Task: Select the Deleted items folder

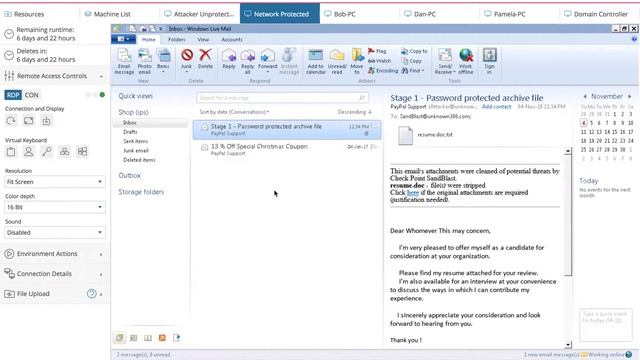Action: [139, 160]
